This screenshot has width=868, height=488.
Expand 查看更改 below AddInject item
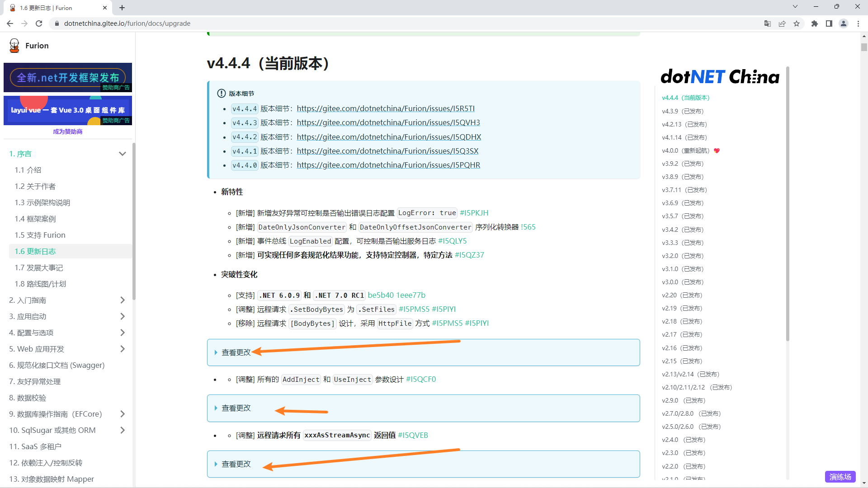coord(423,408)
